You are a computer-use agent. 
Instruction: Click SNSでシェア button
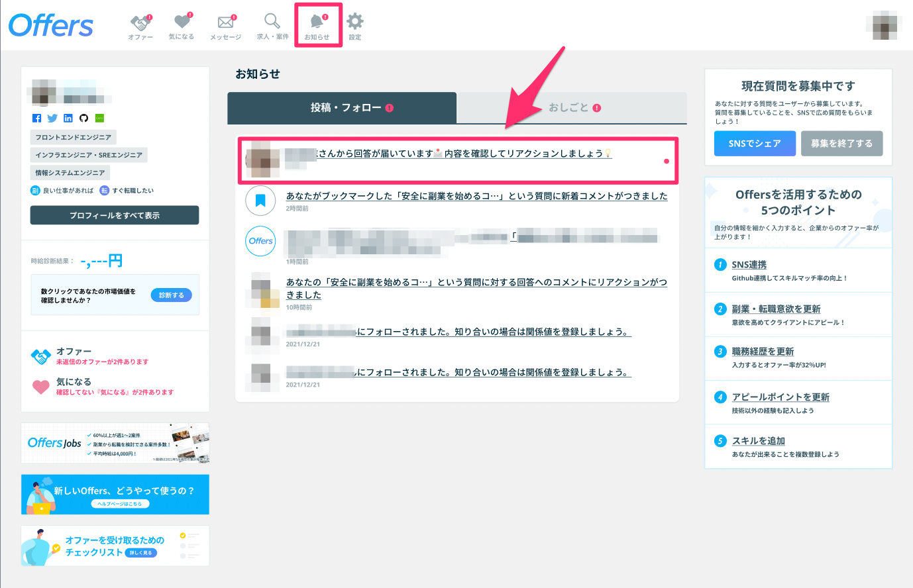[x=755, y=144]
